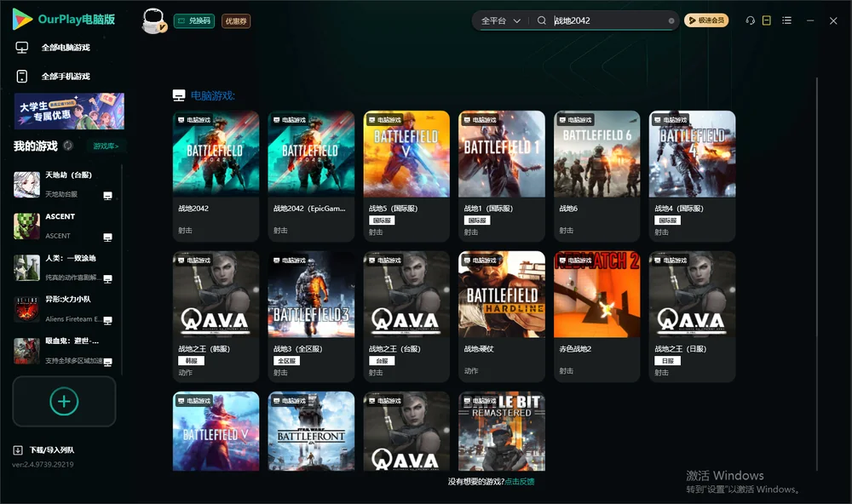Screen dimensions: 852x504
Task: Open the user avatar profile
Action: (x=153, y=20)
